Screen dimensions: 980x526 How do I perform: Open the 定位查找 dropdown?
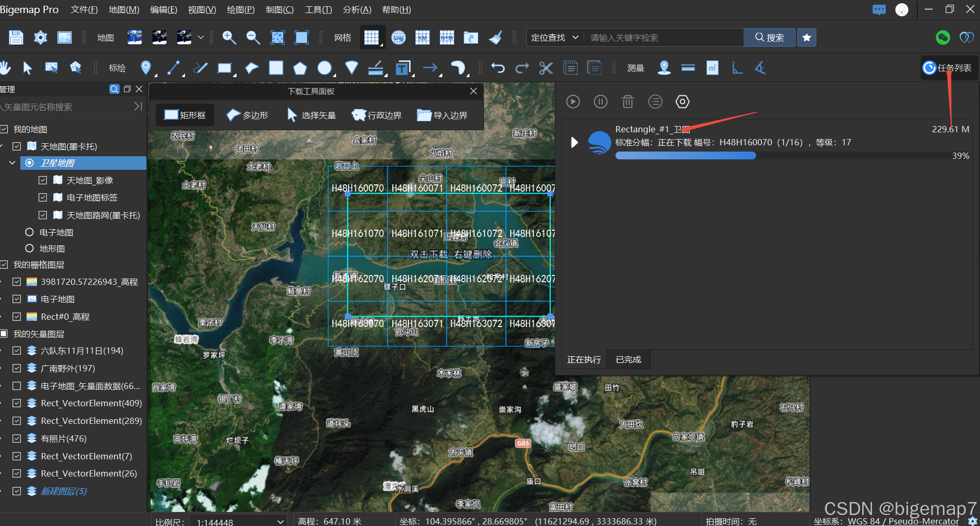point(554,37)
